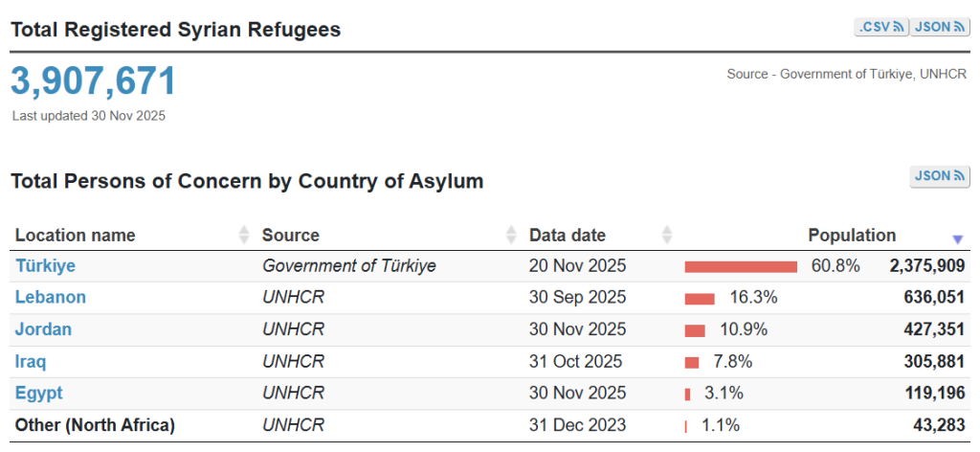
Task: Download the refugee total as CSV
Action: click(x=880, y=27)
